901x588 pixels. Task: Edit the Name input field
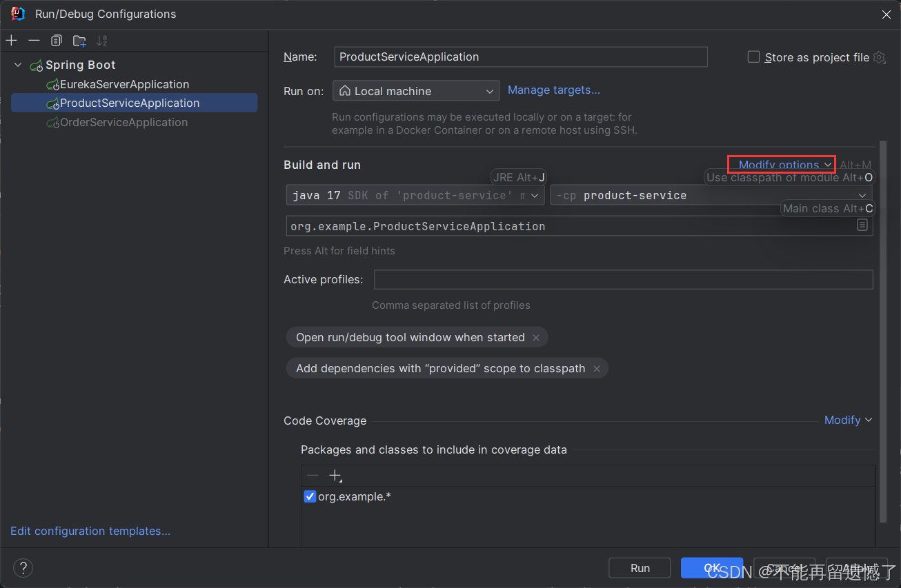click(x=521, y=57)
